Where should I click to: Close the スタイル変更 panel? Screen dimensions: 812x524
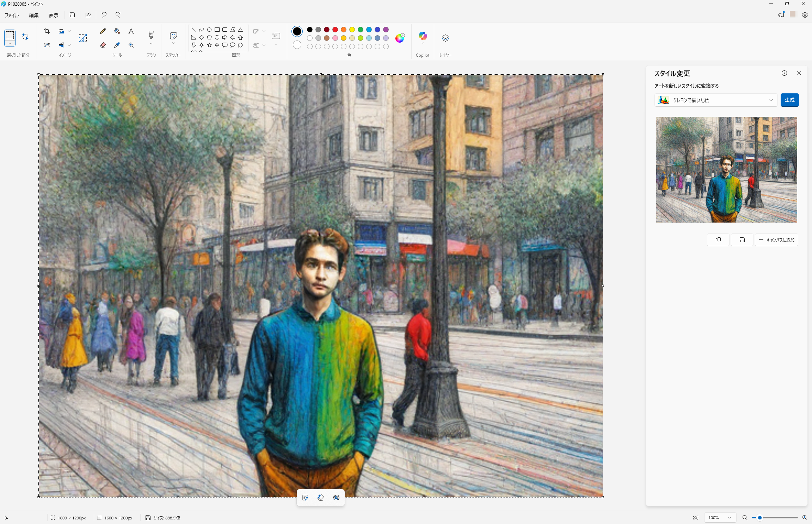click(799, 73)
